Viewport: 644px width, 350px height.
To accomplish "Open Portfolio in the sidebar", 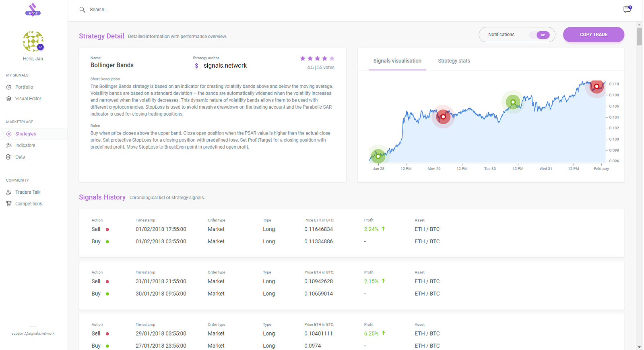I will 24,87.
